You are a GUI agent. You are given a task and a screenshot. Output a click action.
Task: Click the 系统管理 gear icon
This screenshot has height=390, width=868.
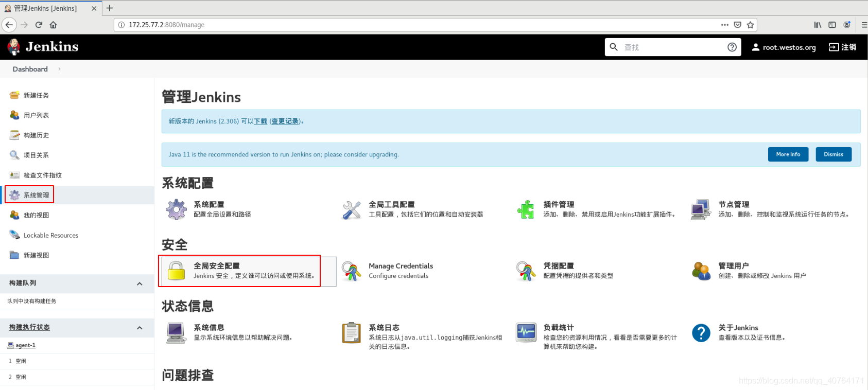(14, 195)
